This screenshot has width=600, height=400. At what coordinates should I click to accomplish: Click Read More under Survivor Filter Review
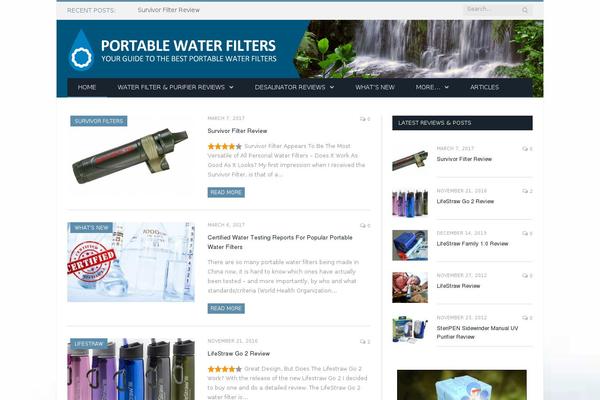tap(226, 192)
